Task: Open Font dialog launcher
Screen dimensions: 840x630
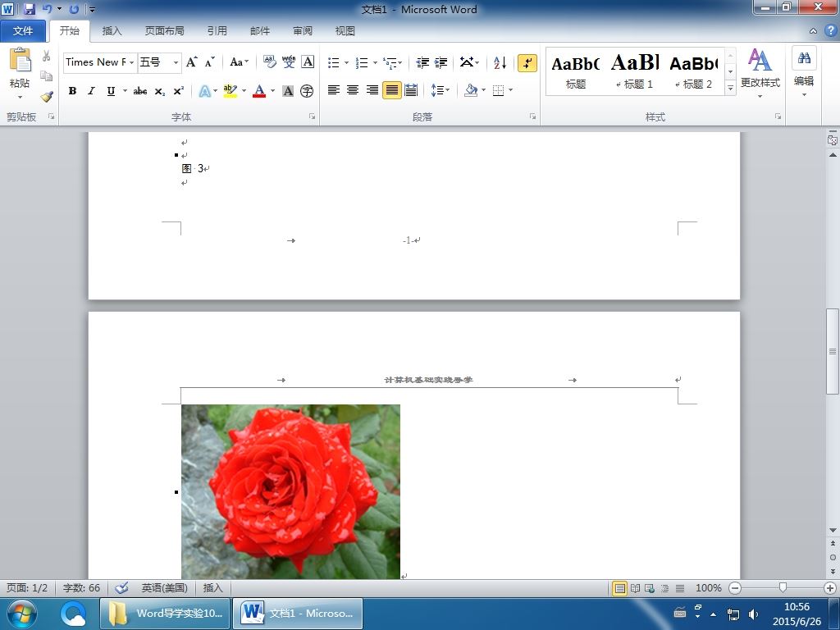Action: [313, 116]
